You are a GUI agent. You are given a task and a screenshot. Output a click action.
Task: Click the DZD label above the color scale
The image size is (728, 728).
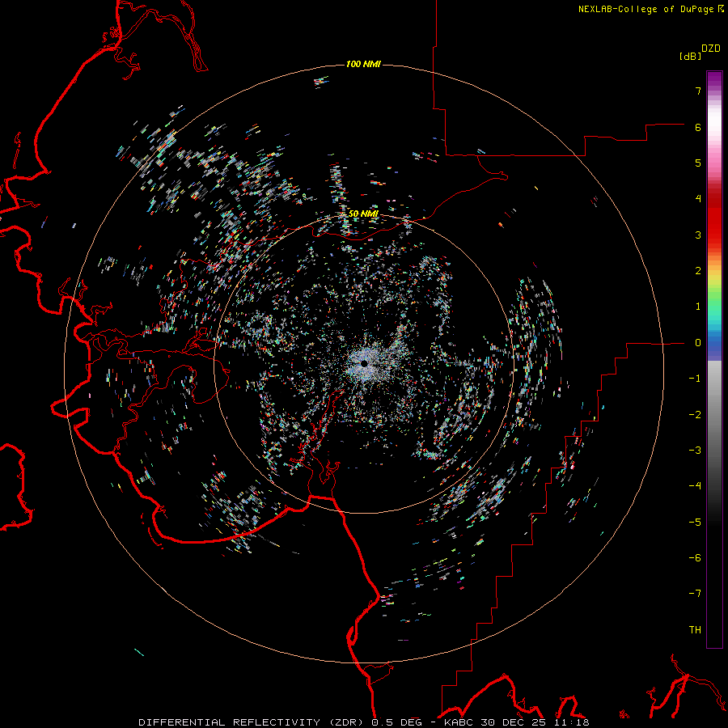tap(711, 49)
